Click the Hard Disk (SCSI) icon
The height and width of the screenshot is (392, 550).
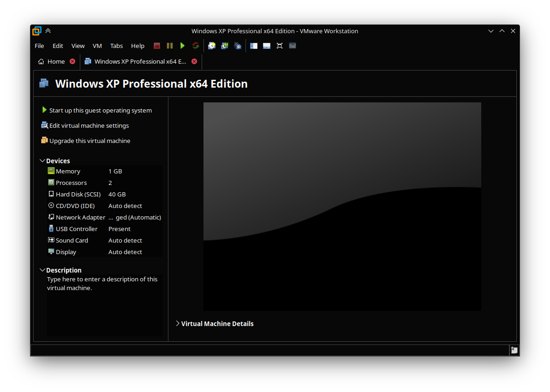[51, 194]
